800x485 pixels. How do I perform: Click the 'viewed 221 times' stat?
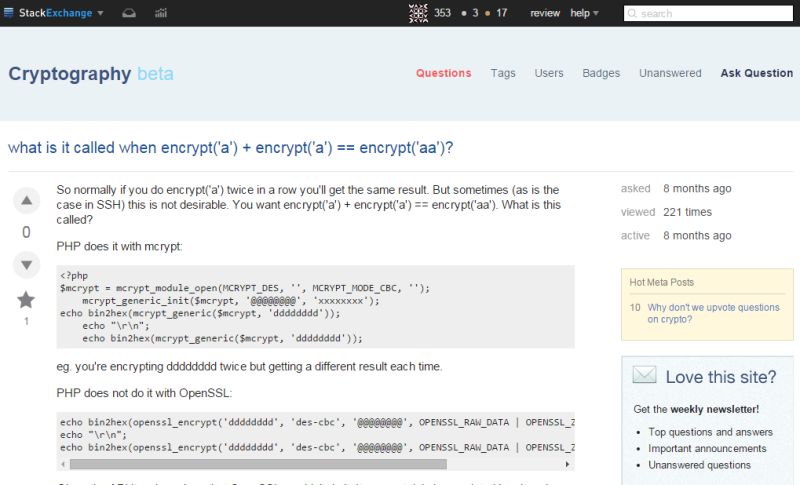pos(666,212)
